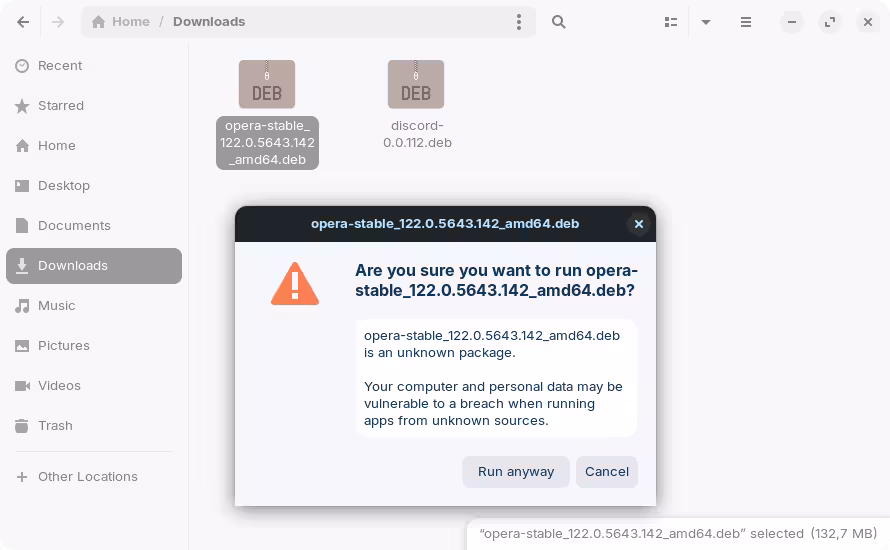Click Home in the path bar

[121, 22]
